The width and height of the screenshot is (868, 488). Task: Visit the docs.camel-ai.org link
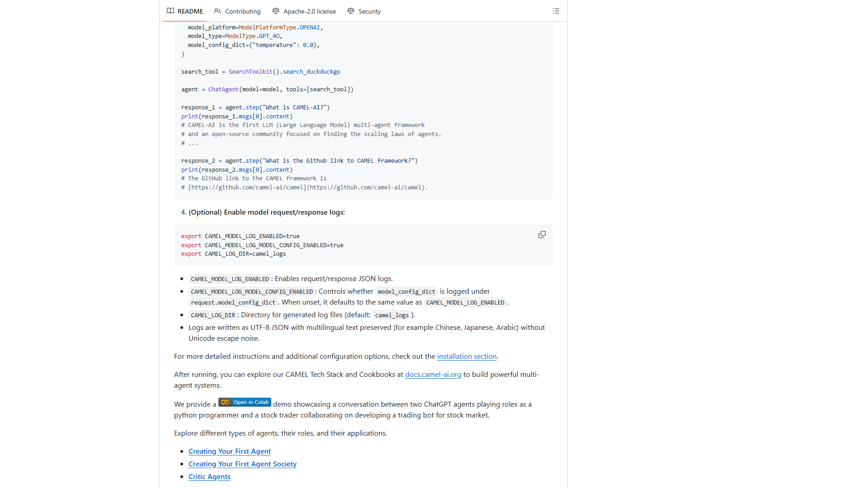(433, 375)
